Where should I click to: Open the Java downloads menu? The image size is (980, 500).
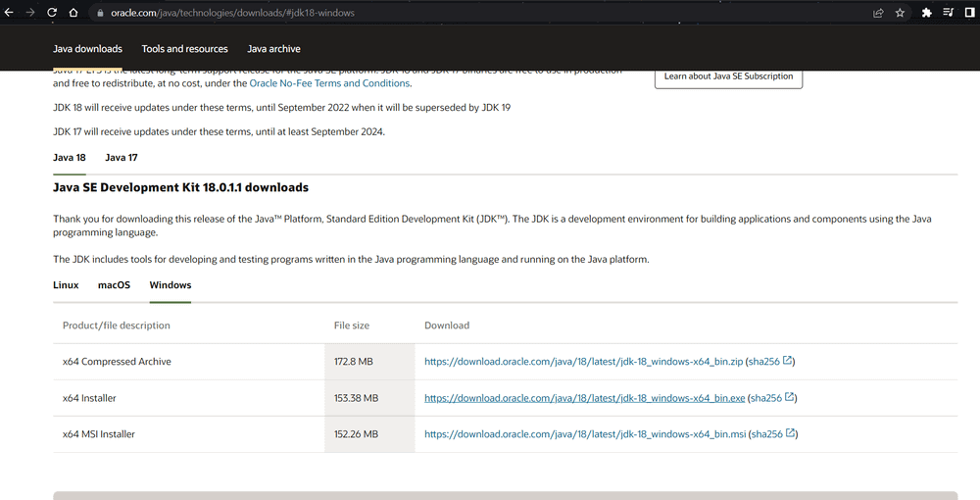[87, 49]
